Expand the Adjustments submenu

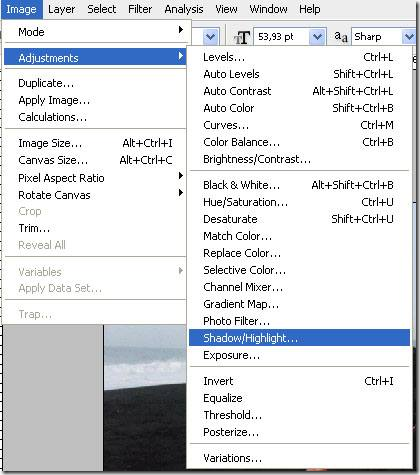click(x=95, y=58)
